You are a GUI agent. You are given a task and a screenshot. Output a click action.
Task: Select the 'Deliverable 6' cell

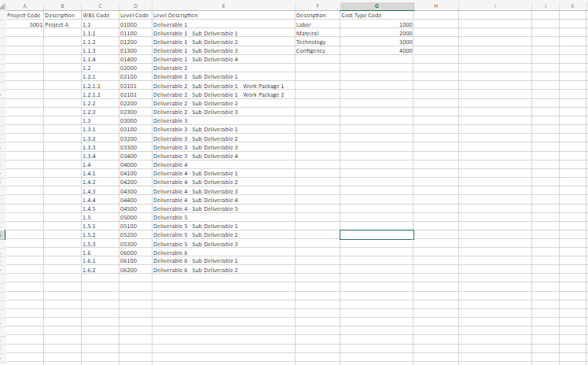[x=223, y=253]
